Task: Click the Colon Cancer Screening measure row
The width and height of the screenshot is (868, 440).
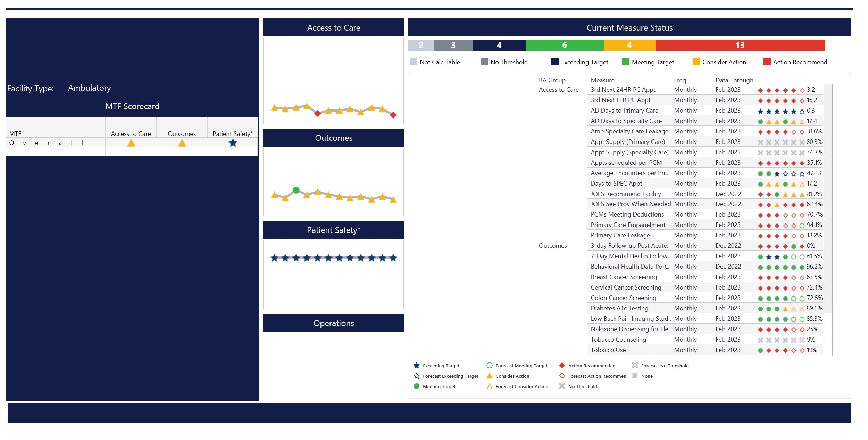Action: [x=623, y=298]
